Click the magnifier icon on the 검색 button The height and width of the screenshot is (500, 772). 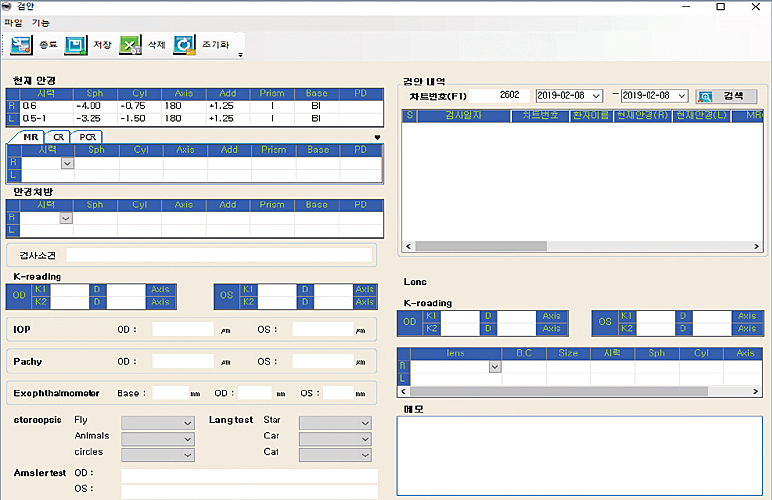coord(705,96)
